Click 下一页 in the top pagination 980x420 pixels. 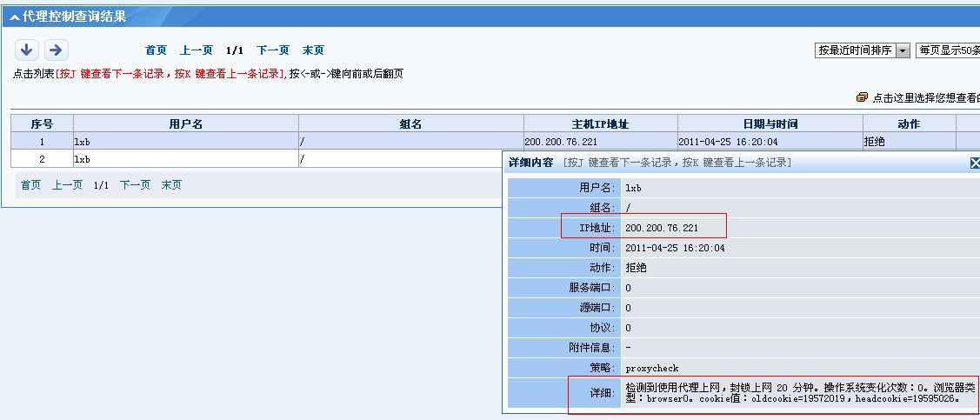[273, 50]
